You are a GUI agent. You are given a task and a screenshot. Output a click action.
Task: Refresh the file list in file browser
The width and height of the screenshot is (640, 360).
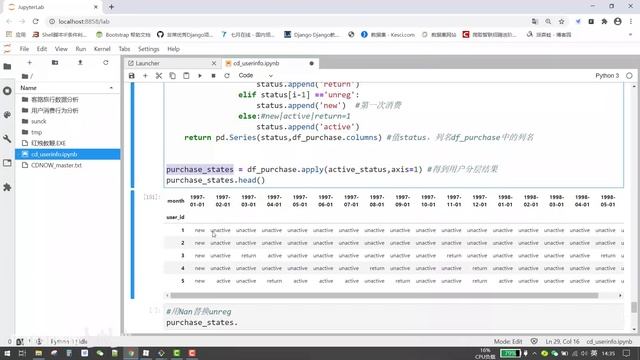click(x=106, y=62)
